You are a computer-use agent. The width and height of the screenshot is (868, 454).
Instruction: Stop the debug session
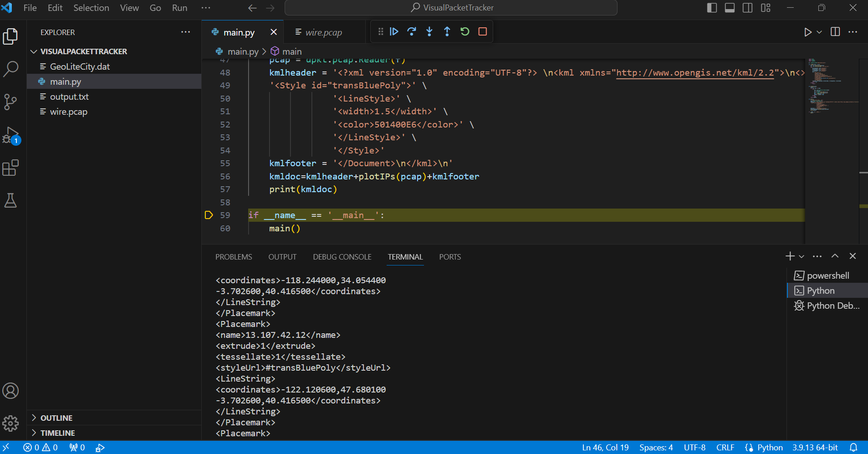(483, 31)
